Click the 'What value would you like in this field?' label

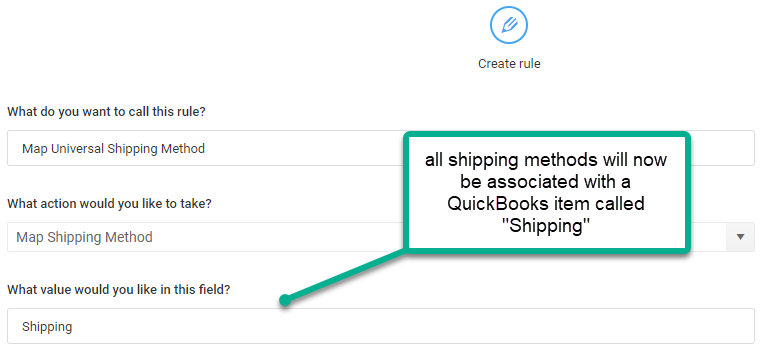(119, 290)
